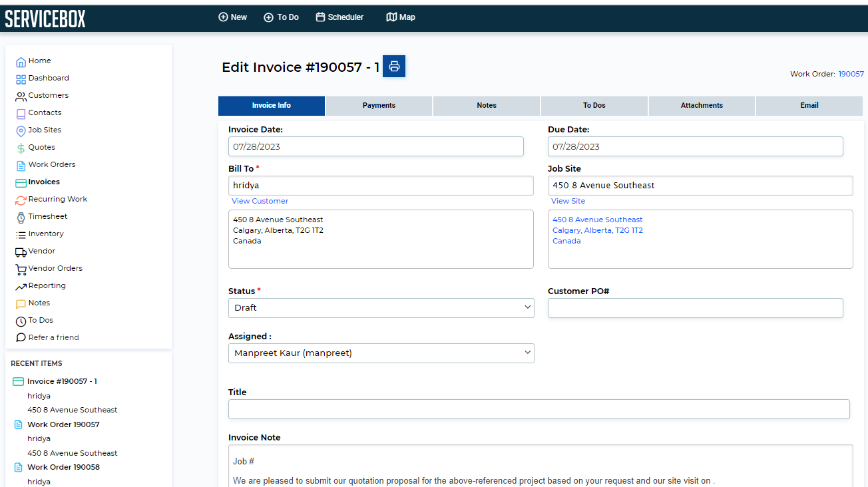Click the Home house icon in sidebar

point(21,62)
